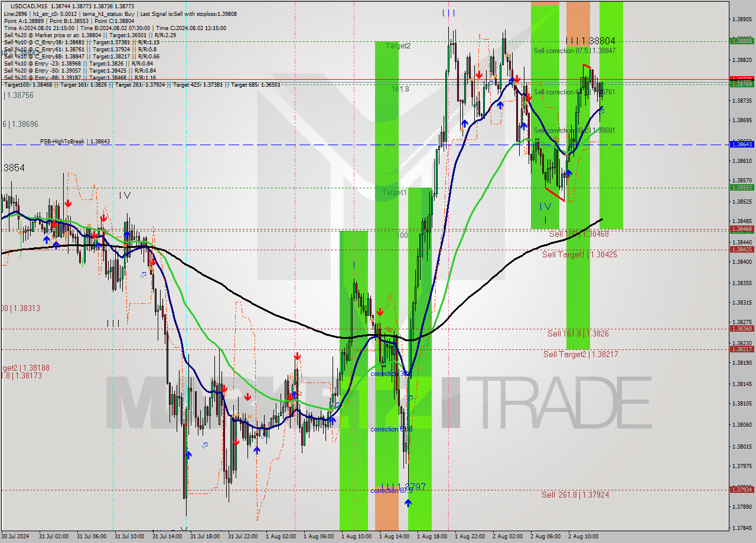Select the '1.3854' label at left edge
The height and width of the screenshot is (543, 756).
point(12,168)
